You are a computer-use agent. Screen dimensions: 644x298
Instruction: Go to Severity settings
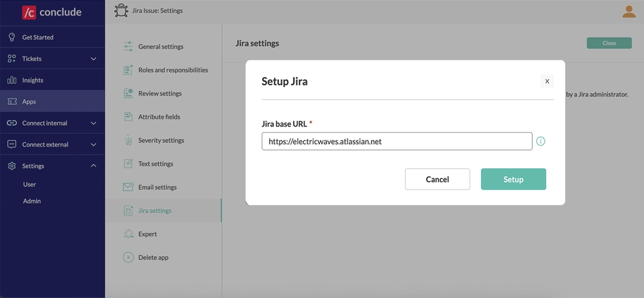[x=161, y=140]
